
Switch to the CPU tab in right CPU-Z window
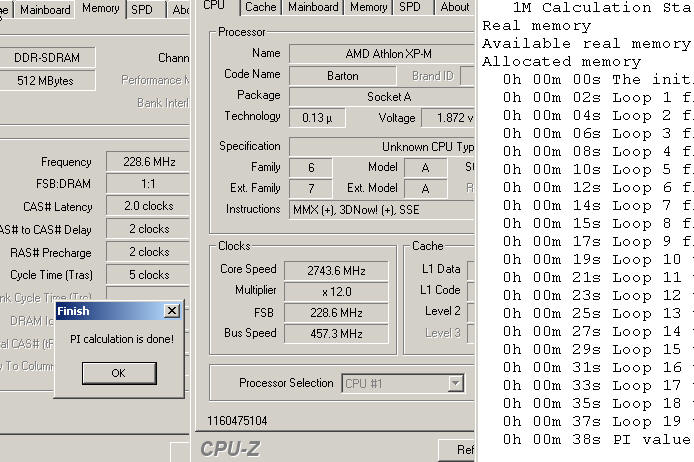(214, 6)
